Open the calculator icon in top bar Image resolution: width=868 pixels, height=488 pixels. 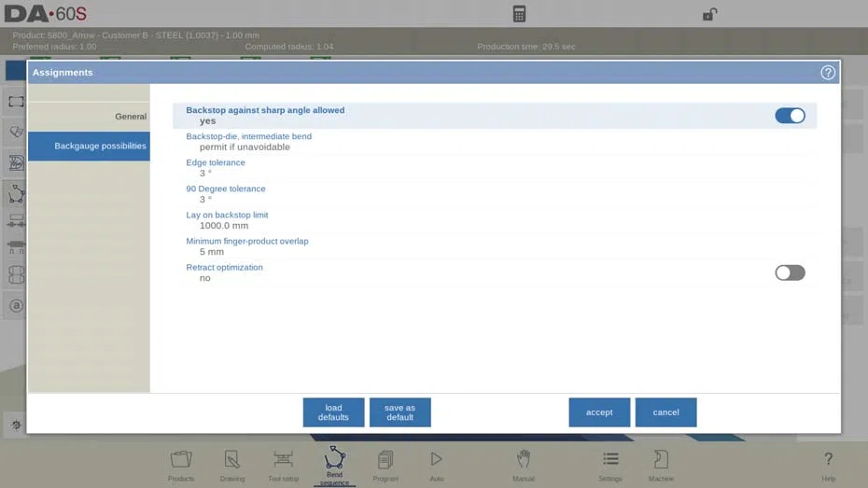pos(519,14)
